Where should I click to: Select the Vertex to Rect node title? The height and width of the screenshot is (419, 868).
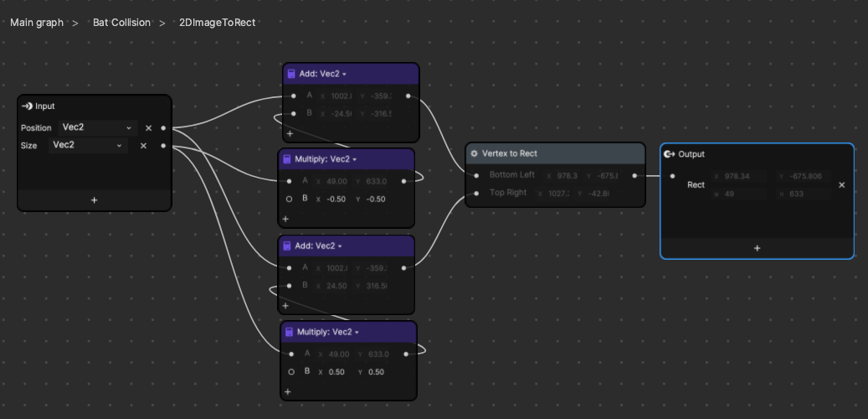tap(509, 153)
